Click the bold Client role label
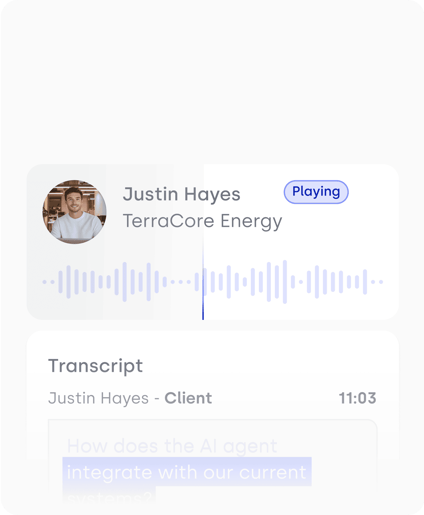The image size is (424, 515). pyautogui.click(x=188, y=398)
